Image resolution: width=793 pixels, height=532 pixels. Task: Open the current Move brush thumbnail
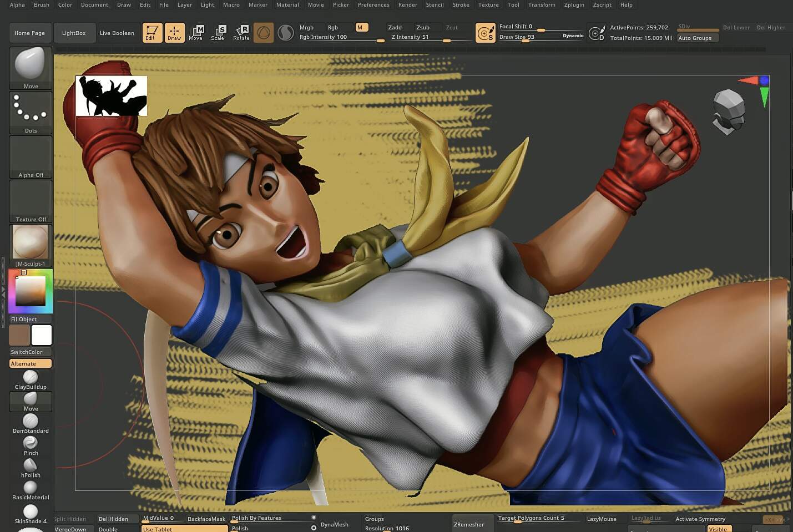31,68
